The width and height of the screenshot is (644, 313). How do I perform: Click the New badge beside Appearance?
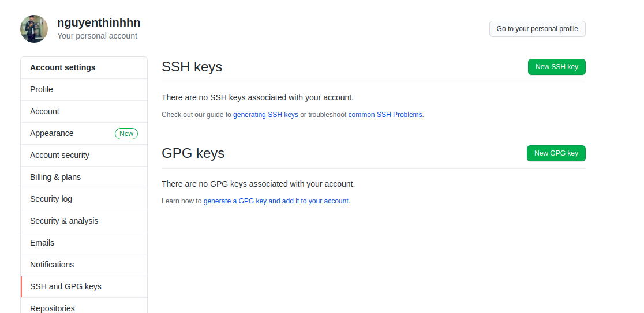coord(126,134)
